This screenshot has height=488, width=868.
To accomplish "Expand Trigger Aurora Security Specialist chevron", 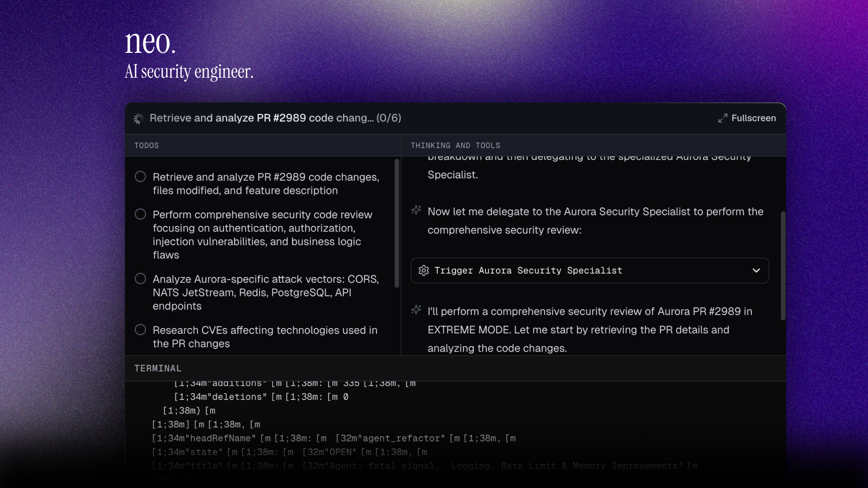I will click(x=756, y=271).
